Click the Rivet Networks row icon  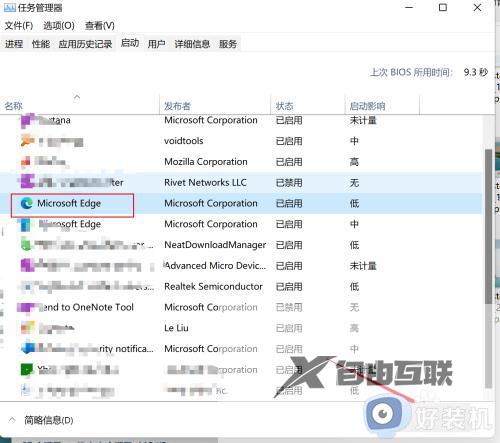27,182
